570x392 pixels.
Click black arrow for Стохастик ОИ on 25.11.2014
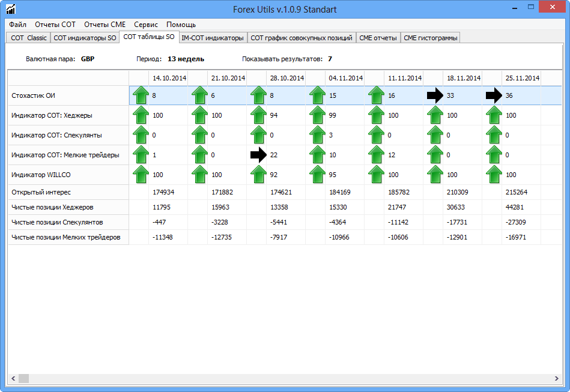494,95
